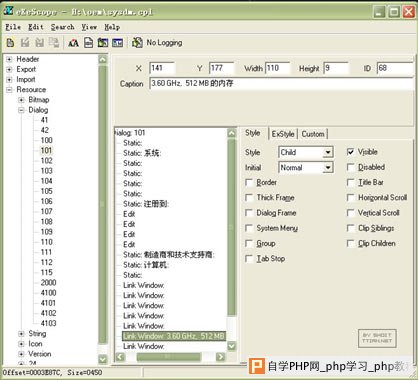
Task: Click the single-document page toolbar icon
Action: click(88, 43)
